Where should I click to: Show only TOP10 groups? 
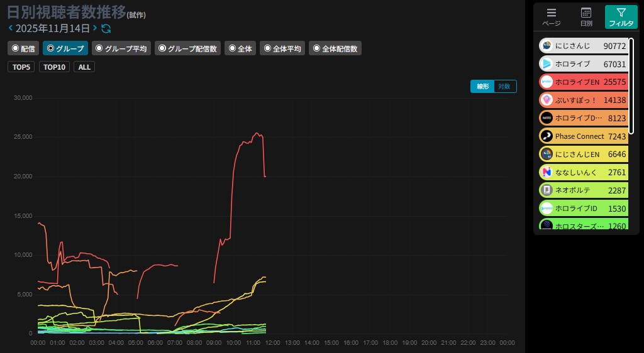(x=54, y=67)
